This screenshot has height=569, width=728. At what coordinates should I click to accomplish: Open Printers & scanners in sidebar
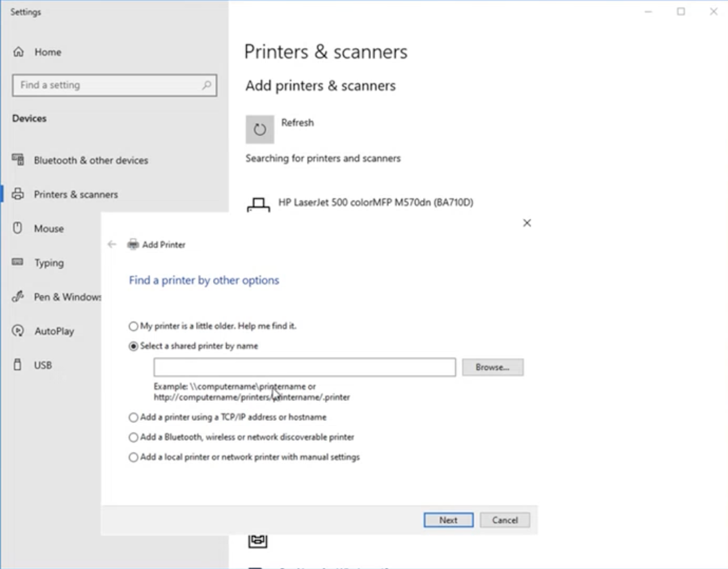[x=76, y=194]
